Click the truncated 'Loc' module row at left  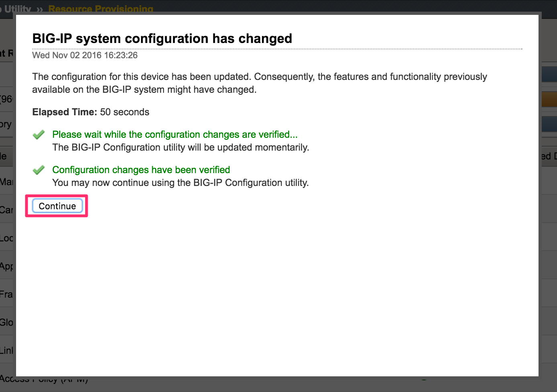coord(7,238)
